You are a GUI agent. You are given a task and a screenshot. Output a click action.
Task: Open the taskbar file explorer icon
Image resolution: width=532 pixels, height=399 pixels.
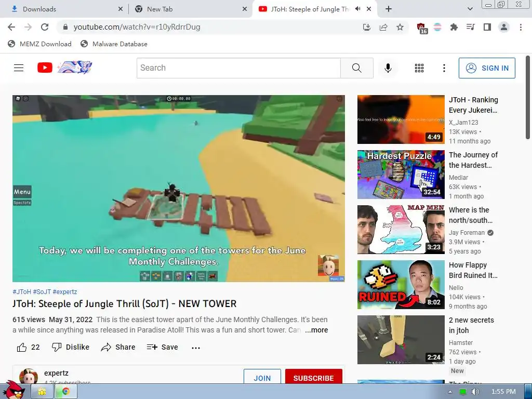pos(42,392)
